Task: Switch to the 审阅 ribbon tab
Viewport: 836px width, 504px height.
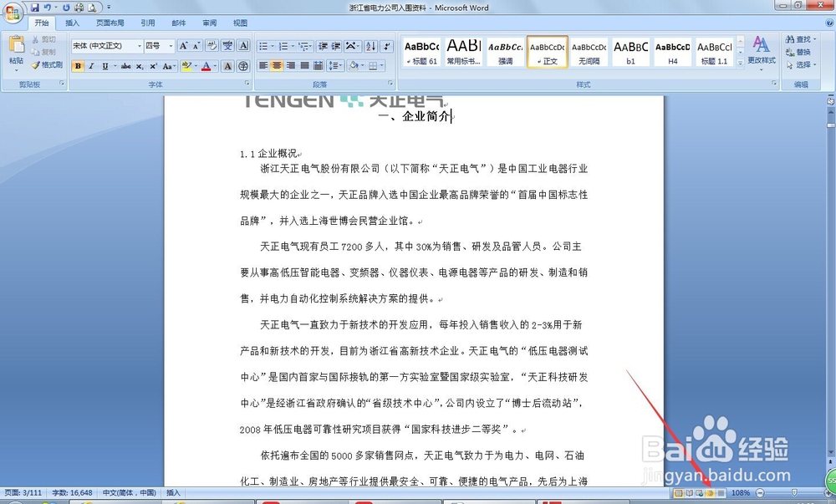Action: pyautogui.click(x=210, y=23)
